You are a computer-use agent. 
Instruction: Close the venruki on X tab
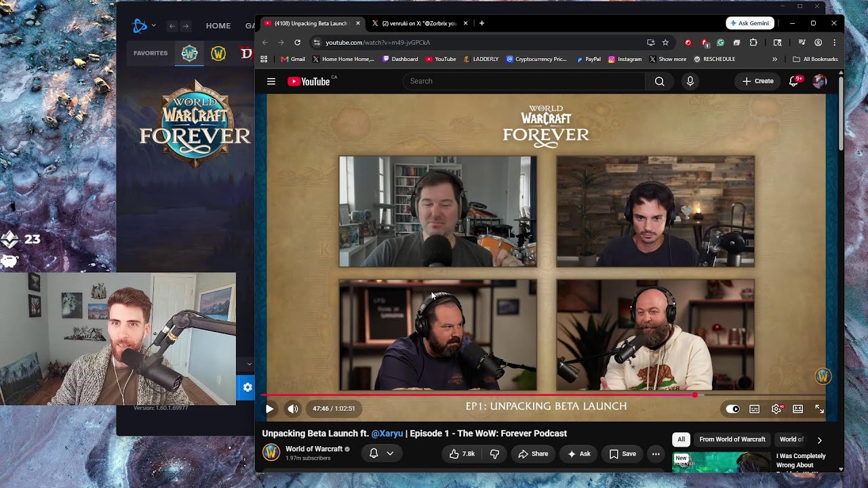click(465, 23)
